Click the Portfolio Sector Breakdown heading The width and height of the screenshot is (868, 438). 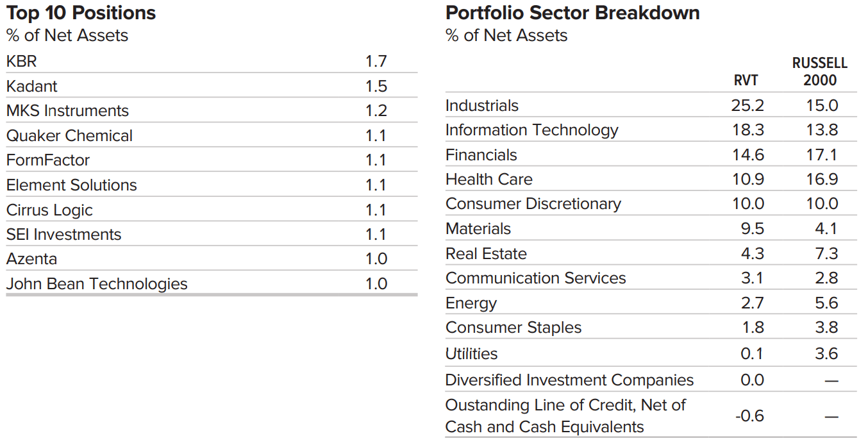(572, 13)
